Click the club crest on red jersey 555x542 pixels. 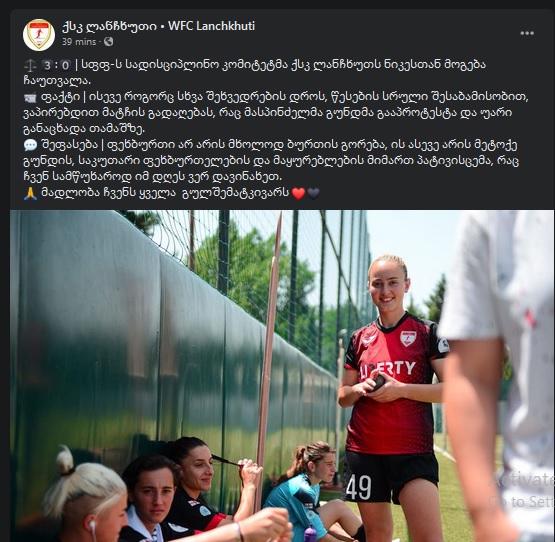point(408,338)
